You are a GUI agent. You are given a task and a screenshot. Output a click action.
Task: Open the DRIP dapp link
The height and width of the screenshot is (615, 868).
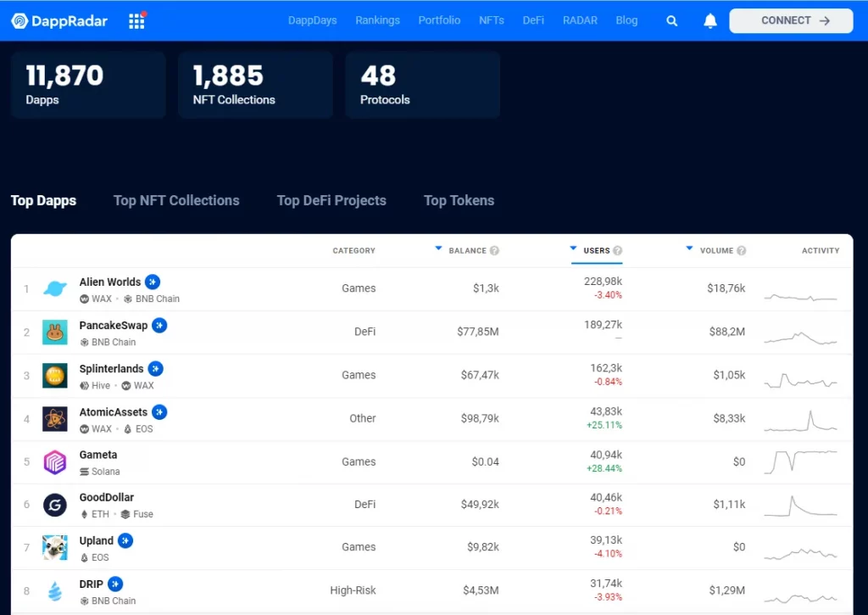point(92,584)
